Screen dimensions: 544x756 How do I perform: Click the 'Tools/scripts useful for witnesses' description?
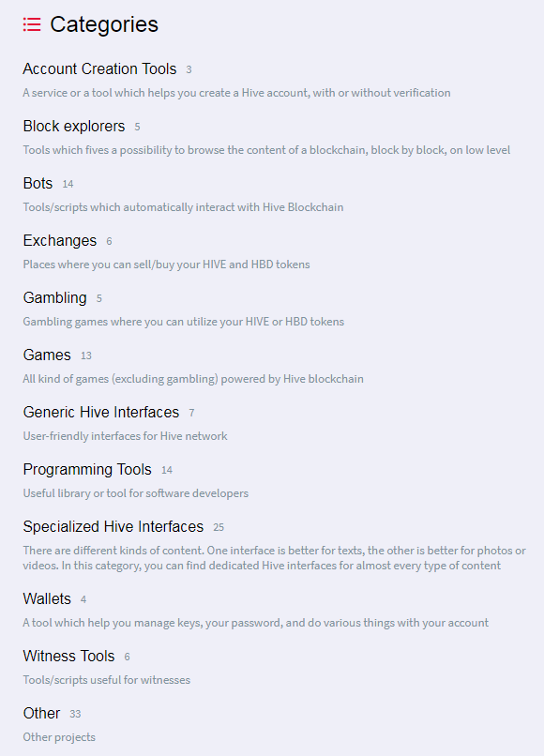coord(107,680)
